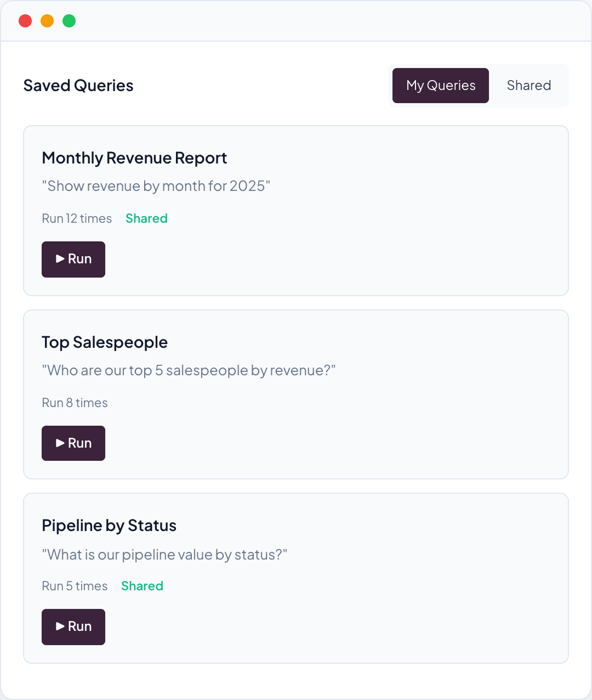The width and height of the screenshot is (592, 700).
Task: Click the play icon on Monthly Revenue Report's Run button
Action: [x=60, y=259]
